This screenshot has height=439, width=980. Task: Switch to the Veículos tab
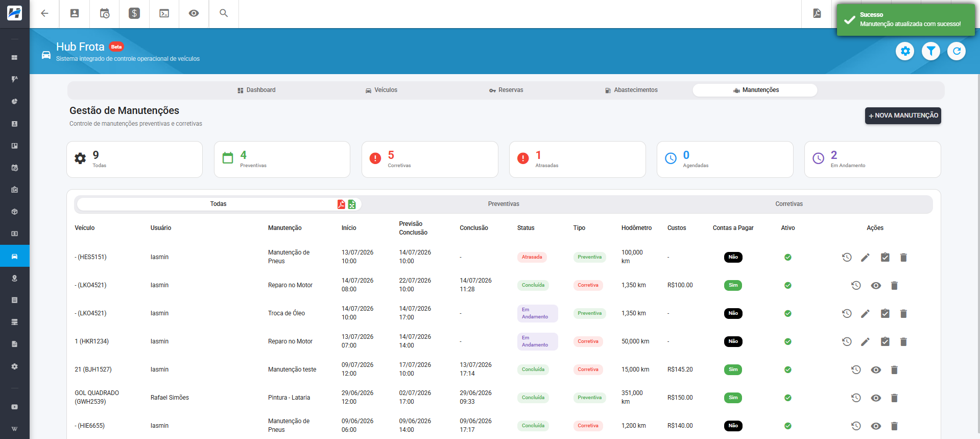coord(381,90)
